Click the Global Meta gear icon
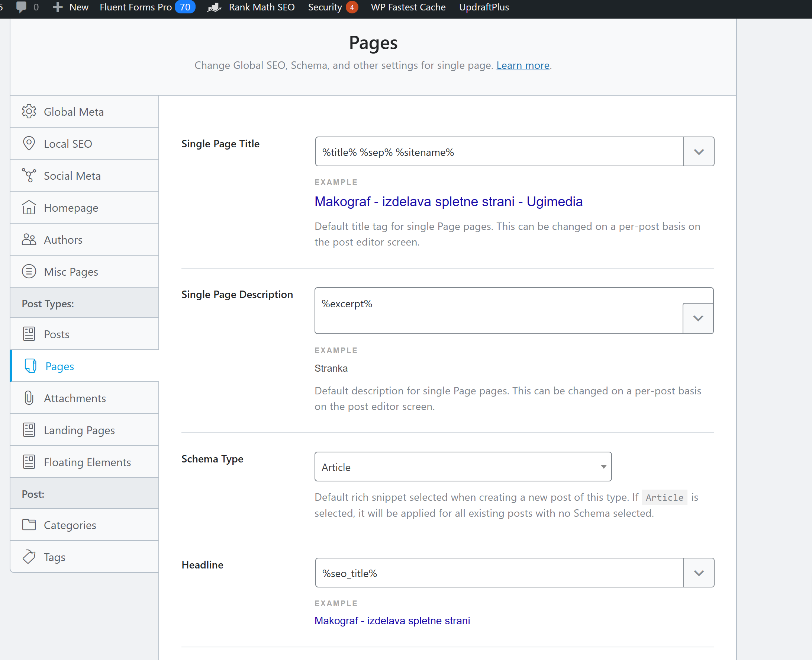The image size is (812, 660). click(29, 111)
